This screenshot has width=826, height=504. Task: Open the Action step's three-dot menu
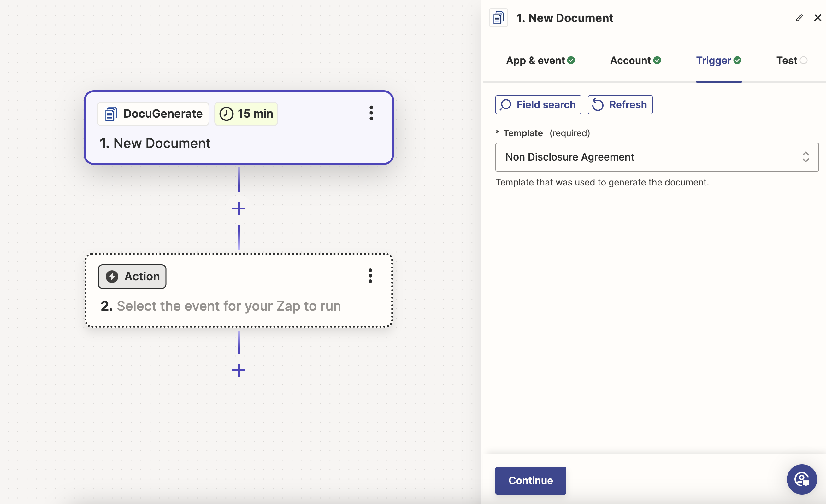coord(370,276)
